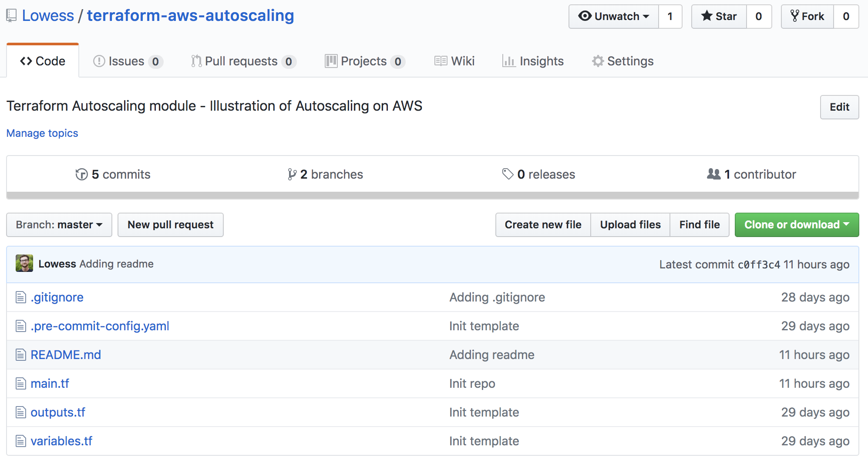Image resolution: width=868 pixels, height=461 pixels.
Task: Open the terraform-aws-autoscaling repository title link
Action: click(191, 16)
